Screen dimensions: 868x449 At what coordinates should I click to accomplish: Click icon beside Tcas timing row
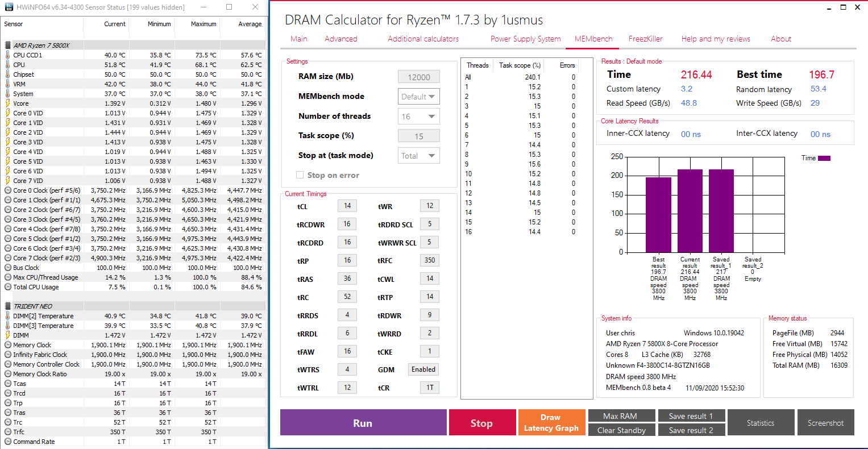pos(8,384)
